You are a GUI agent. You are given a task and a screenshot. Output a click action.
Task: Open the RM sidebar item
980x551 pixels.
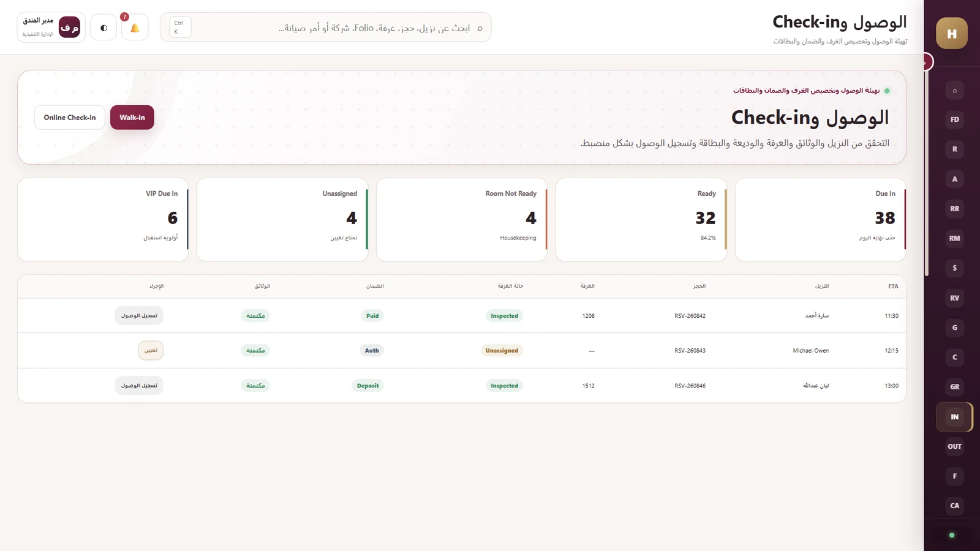(954, 238)
